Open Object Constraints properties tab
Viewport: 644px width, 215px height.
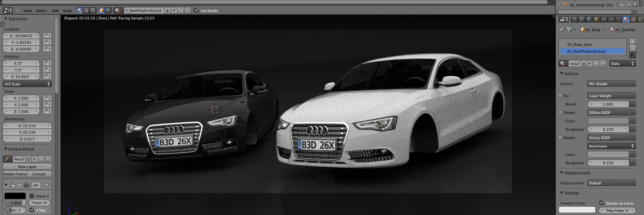[604, 19]
